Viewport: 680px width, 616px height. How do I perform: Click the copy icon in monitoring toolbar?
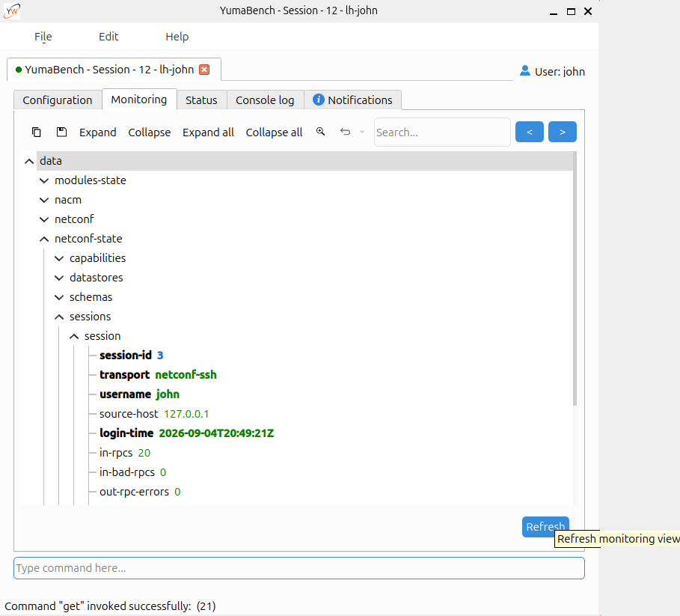click(x=37, y=132)
